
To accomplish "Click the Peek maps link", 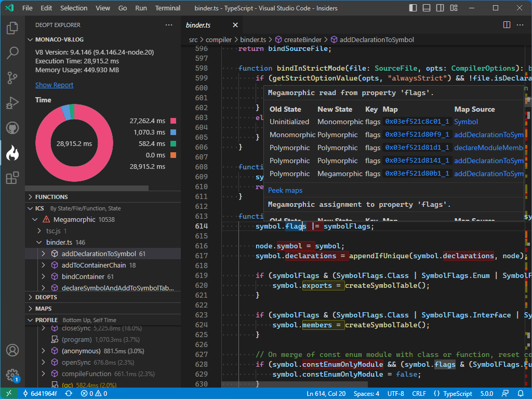I will click(285, 190).
